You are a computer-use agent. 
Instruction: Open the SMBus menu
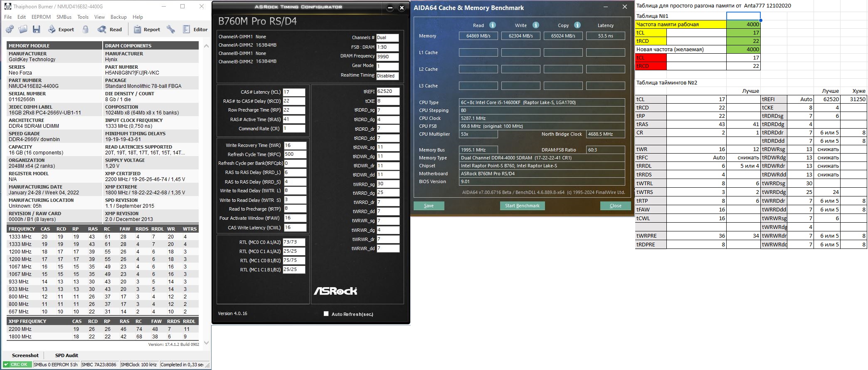click(64, 17)
